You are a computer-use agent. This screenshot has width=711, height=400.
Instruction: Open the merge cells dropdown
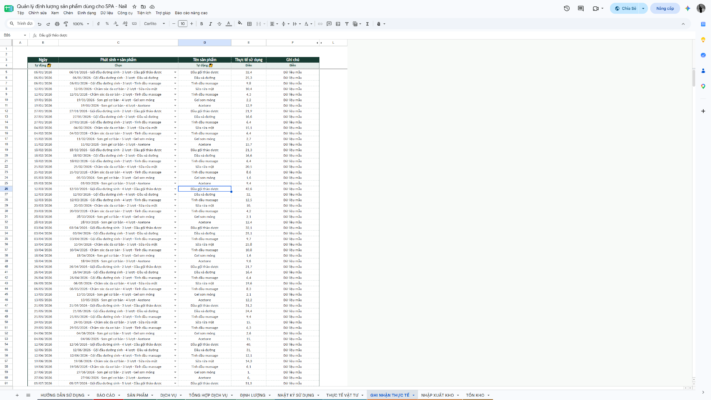(259, 24)
